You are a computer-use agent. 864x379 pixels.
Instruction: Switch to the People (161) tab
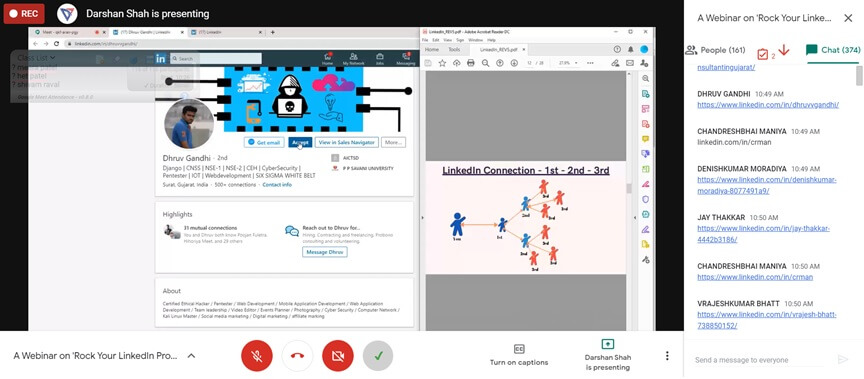click(x=715, y=50)
